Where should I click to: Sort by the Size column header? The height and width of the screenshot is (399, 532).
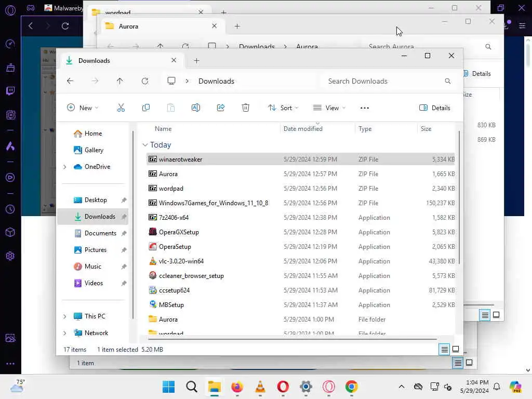click(426, 129)
